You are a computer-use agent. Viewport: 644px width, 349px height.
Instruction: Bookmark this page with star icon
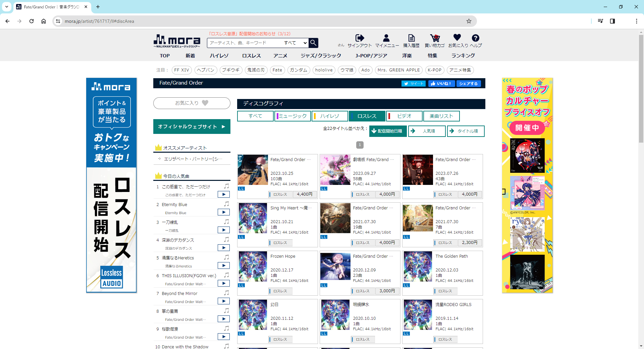coord(469,21)
